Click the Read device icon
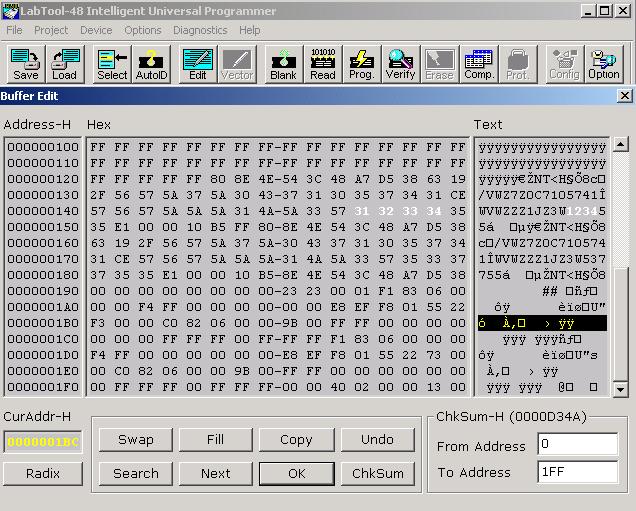 (x=323, y=64)
